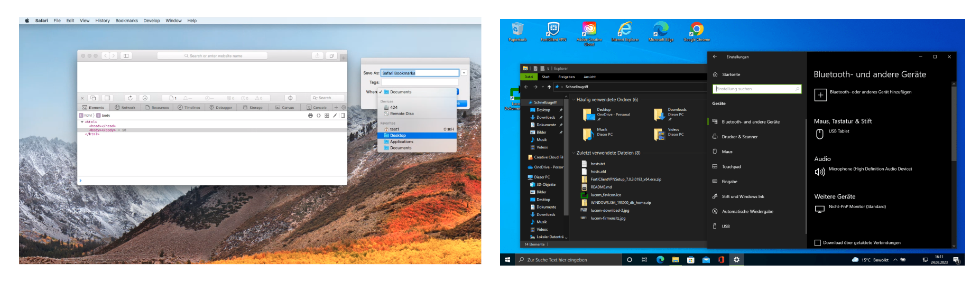Click the Settings page scrollbar
This screenshot has height=283, width=980.
point(954,124)
